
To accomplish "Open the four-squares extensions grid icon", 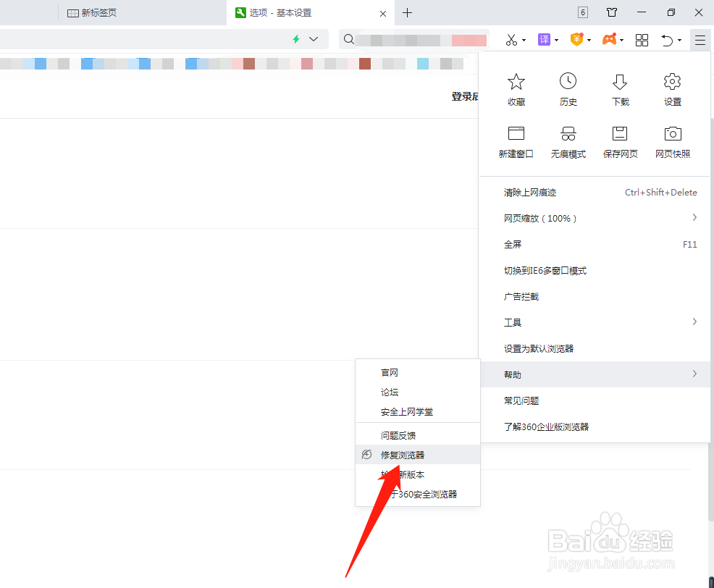I will [x=642, y=40].
